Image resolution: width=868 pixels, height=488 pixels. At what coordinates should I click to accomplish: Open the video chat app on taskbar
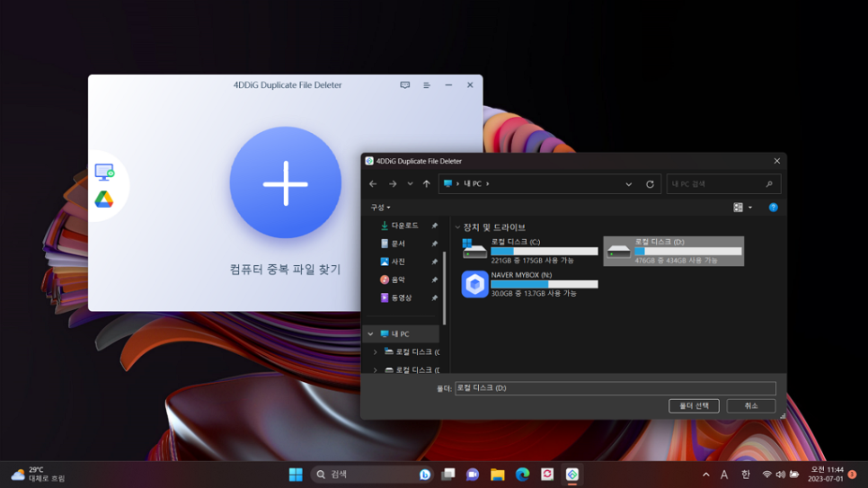pos(473,475)
